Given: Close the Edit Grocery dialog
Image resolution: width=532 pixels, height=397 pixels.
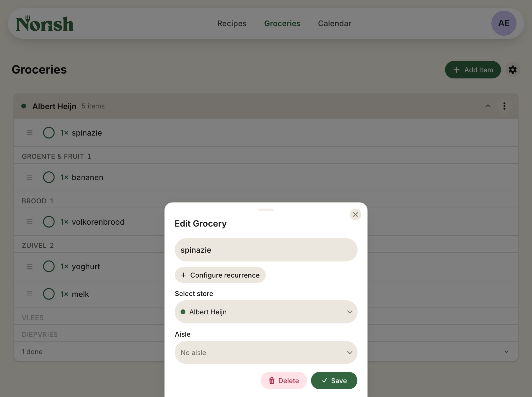Looking at the screenshot, I should (x=355, y=214).
